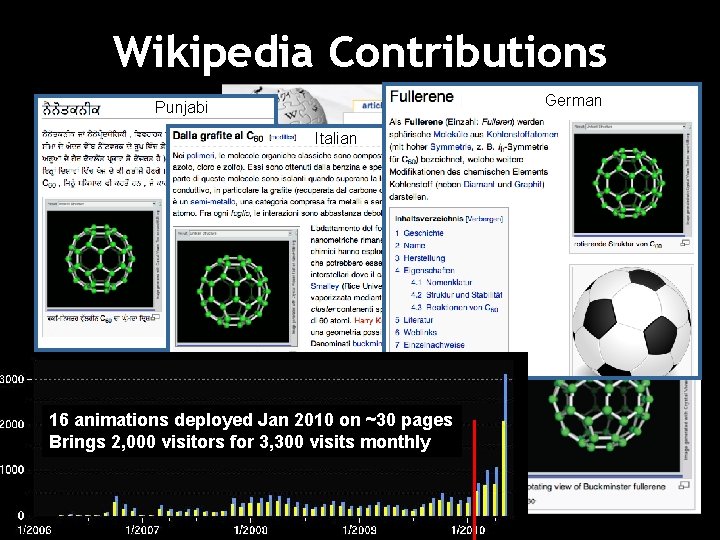
Task: Open 'Geschichte' in German contents list
Action: [423, 233]
